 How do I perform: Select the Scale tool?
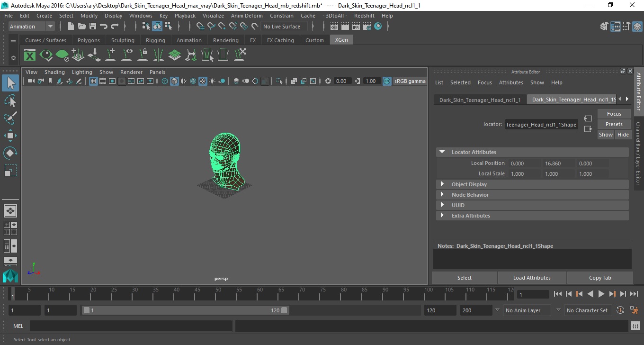coord(10,171)
